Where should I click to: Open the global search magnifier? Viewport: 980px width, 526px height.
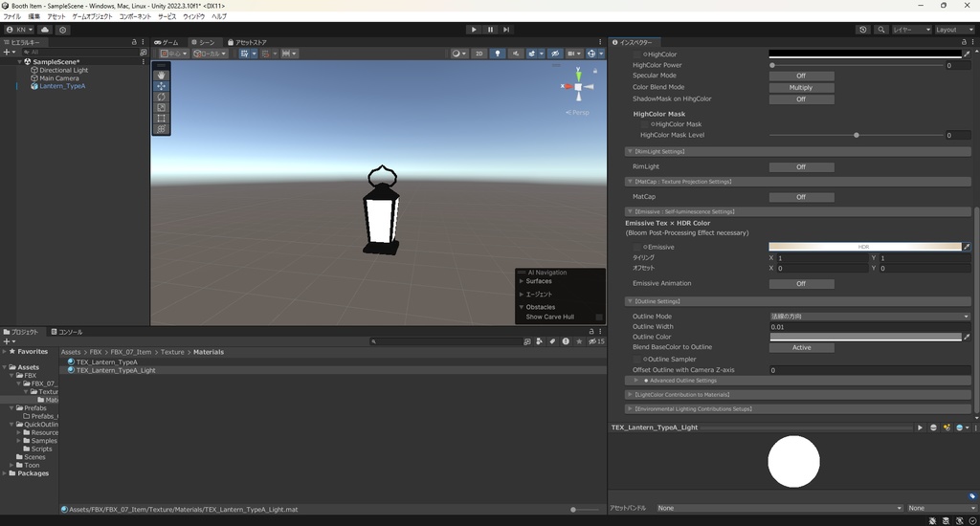(x=880, y=30)
